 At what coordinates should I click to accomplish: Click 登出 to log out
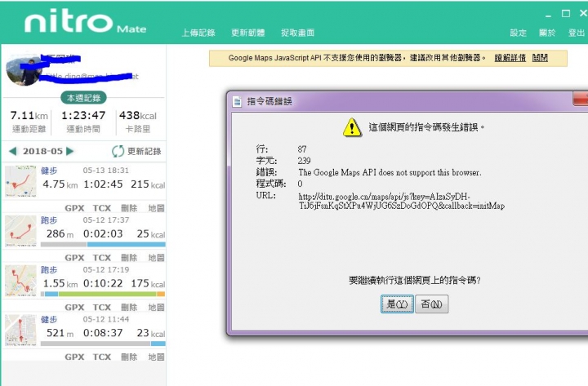577,33
